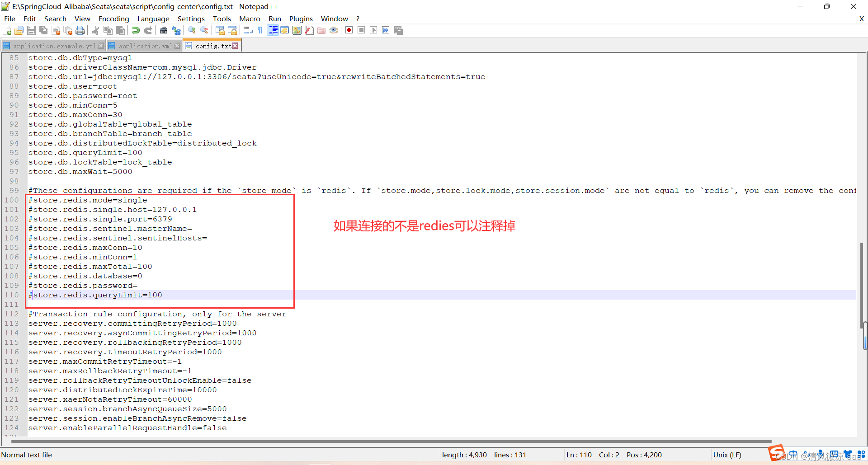Close the application.example.yml tab
The height and width of the screenshot is (465, 868).
pyautogui.click(x=101, y=46)
